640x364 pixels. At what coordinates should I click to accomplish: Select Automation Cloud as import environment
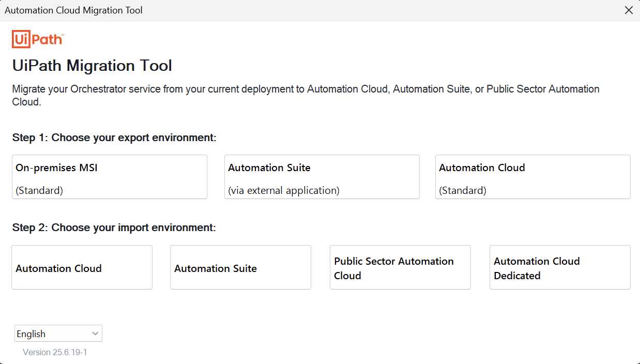point(82,267)
